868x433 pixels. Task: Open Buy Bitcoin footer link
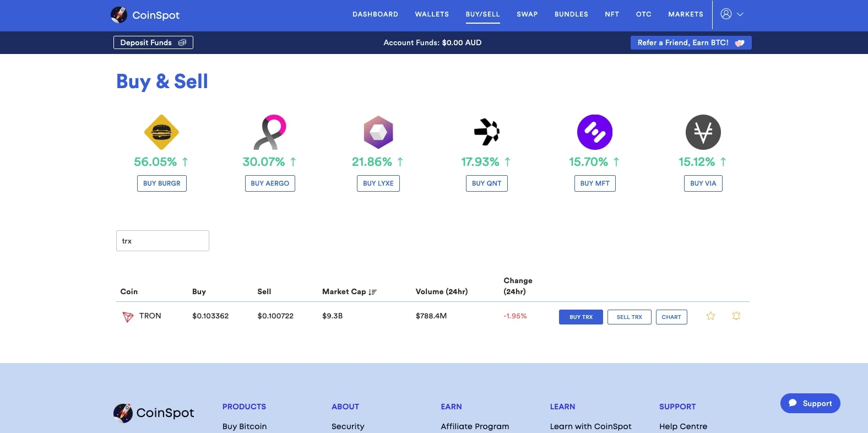(245, 426)
